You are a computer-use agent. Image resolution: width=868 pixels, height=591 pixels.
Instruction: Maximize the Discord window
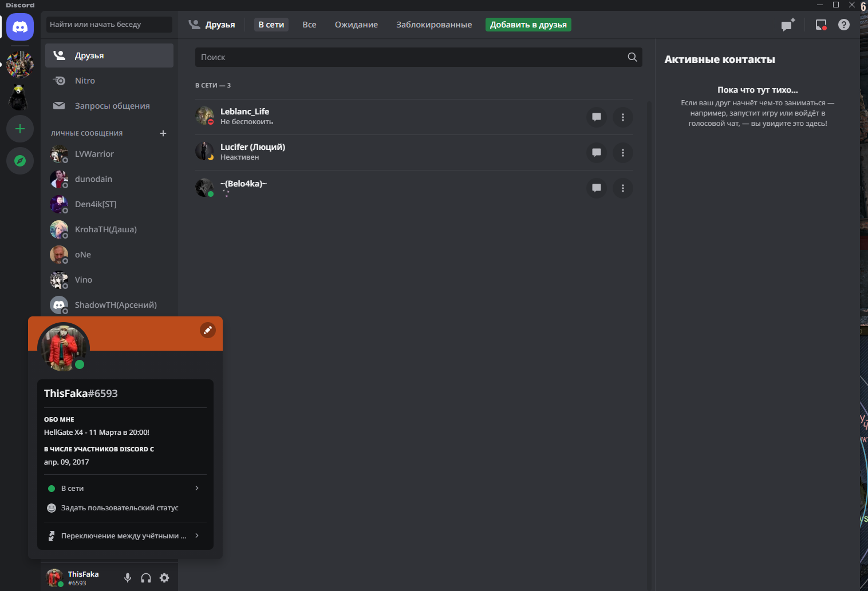836,5
